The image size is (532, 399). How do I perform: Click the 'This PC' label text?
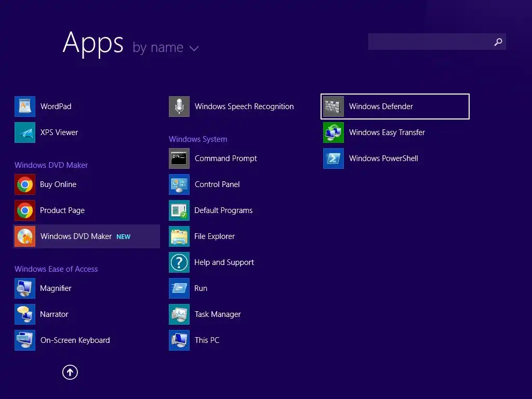pos(207,340)
